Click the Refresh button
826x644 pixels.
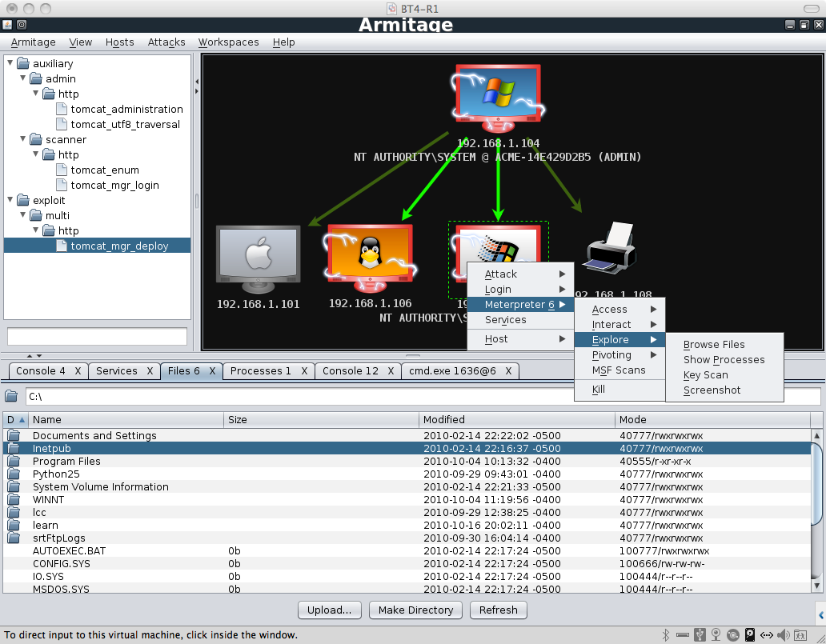tap(498, 610)
